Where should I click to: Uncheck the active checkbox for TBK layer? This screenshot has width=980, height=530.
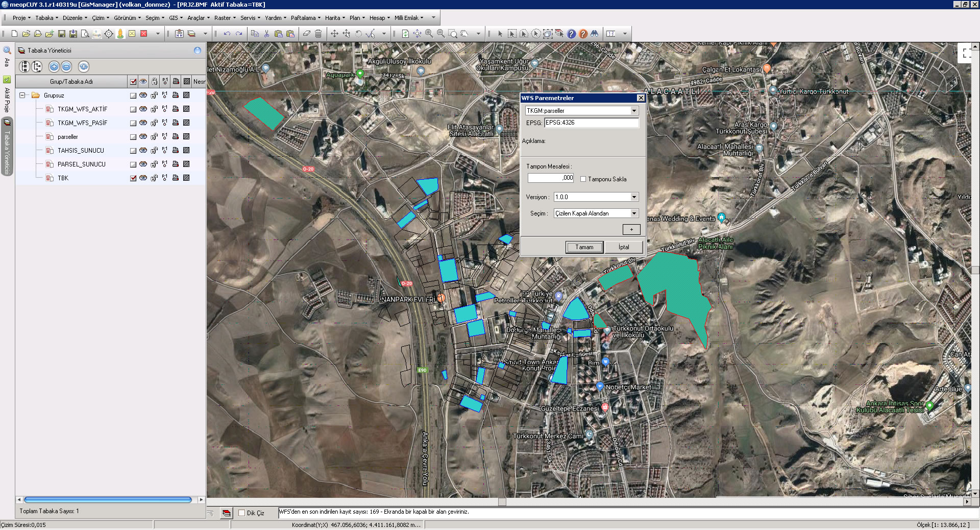coord(133,178)
